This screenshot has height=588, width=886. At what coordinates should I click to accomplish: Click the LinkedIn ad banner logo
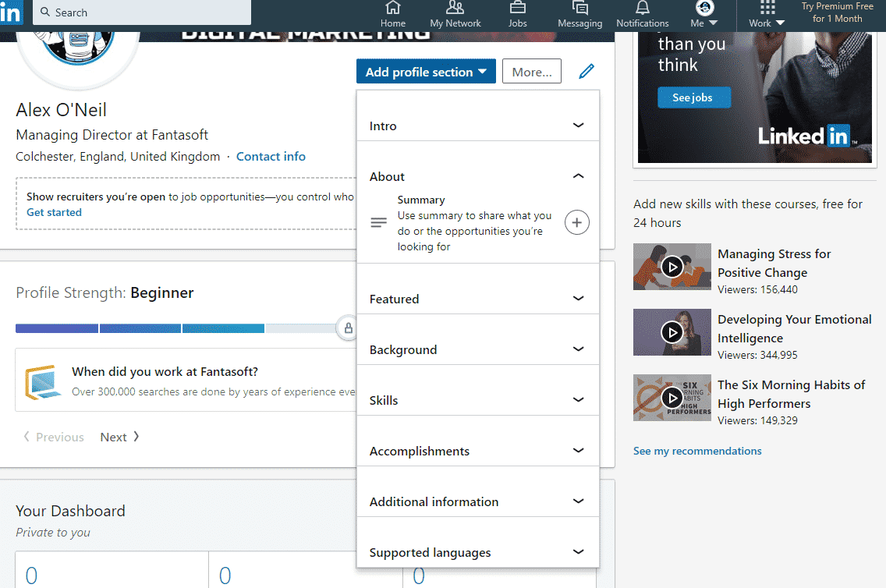click(807, 136)
